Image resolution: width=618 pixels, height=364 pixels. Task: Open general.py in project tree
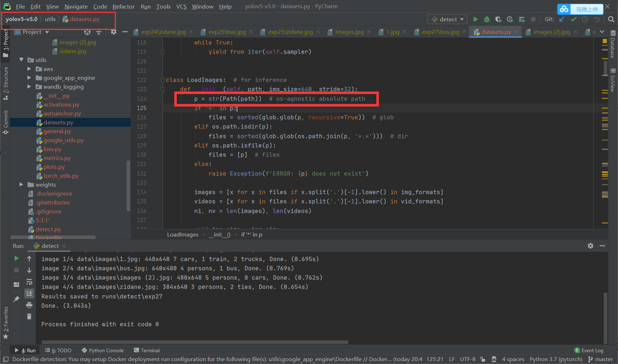tap(57, 131)
